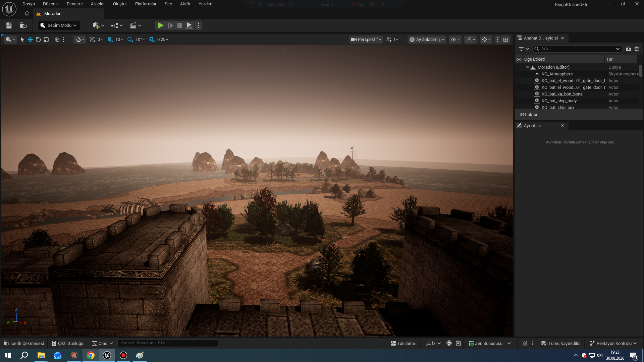
Task: Click the viewport layout grid icon
Action: [x=505, y=40]
